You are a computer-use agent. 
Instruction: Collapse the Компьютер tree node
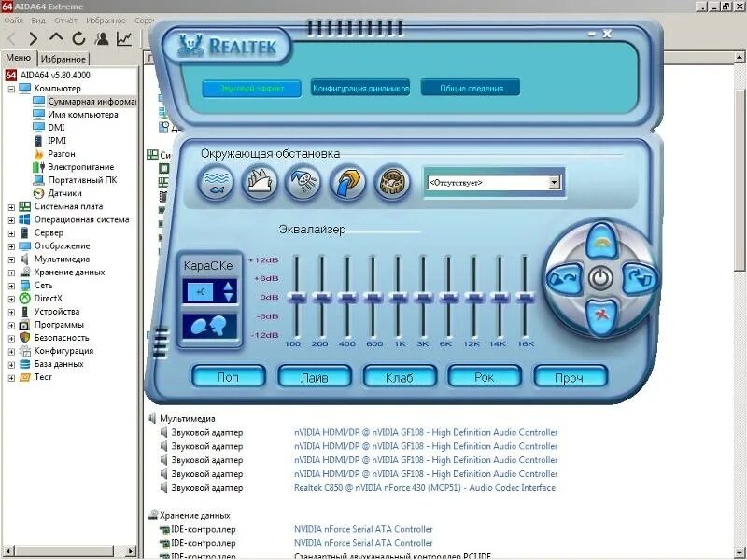tap(11, 89)
